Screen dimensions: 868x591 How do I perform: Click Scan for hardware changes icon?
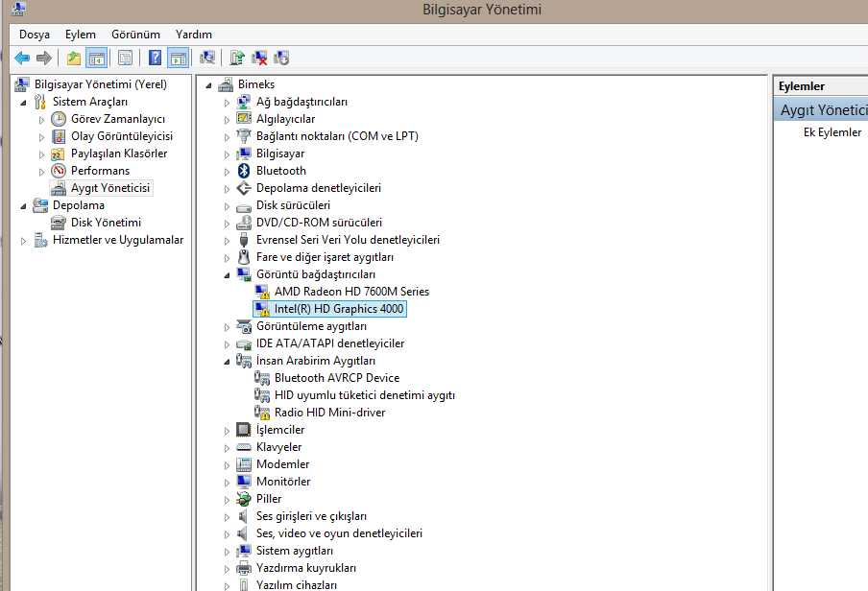point(207,58)
